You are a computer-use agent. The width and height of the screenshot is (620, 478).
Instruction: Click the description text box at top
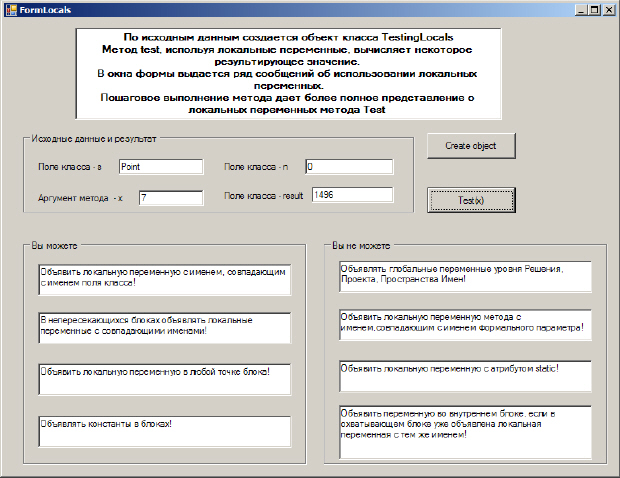289,74
